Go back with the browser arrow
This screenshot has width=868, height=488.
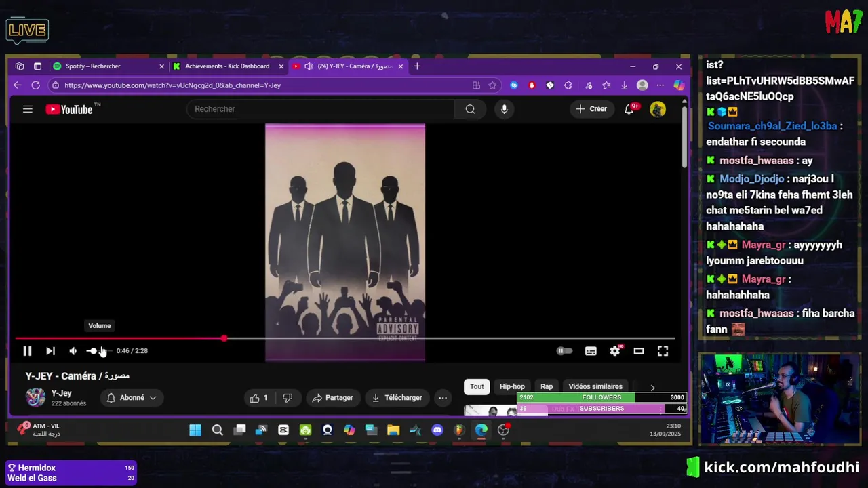coord(18,85)
